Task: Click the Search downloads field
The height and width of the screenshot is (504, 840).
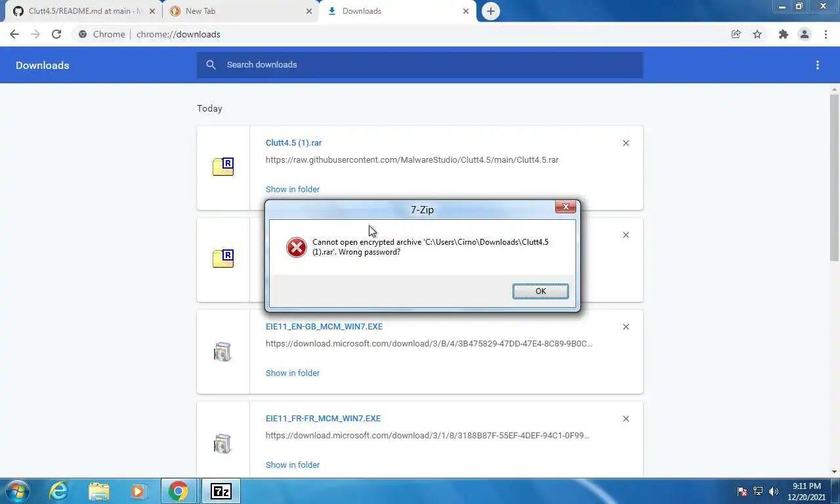Action: [x=420, y=64]
